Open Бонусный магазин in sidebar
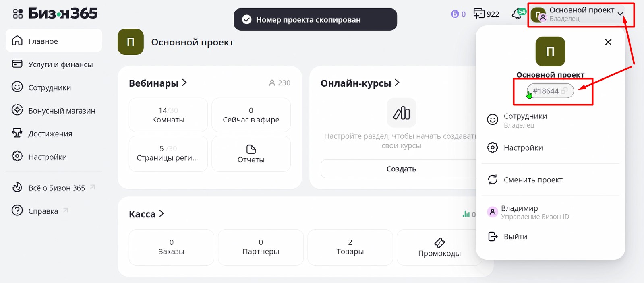Image resolution: width=644 pixels, height=283 pixels. pyautogui.click(x=62, y=111)
